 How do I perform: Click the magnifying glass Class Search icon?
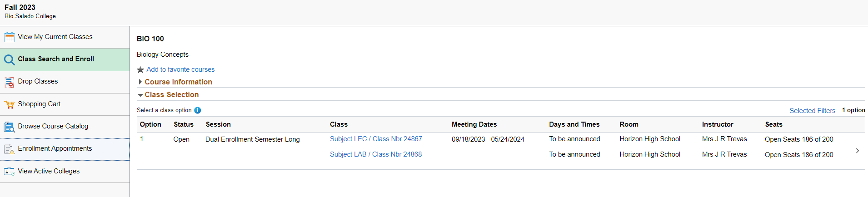(9, 59)
